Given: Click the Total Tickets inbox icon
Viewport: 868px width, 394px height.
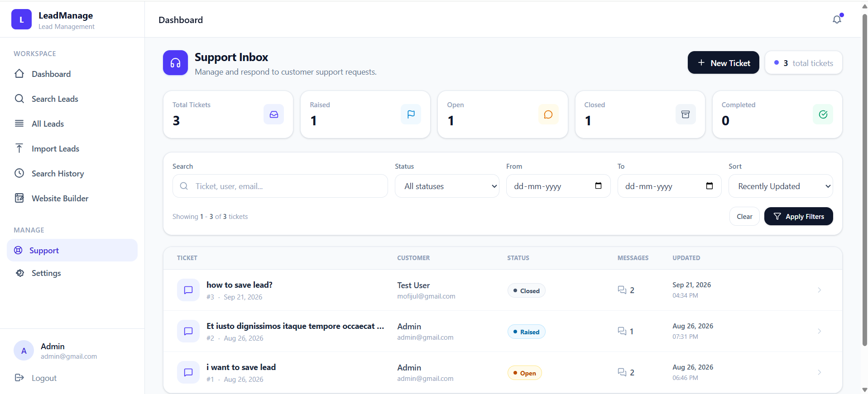Looking at the screenshot, I should (x=274, y=114).
